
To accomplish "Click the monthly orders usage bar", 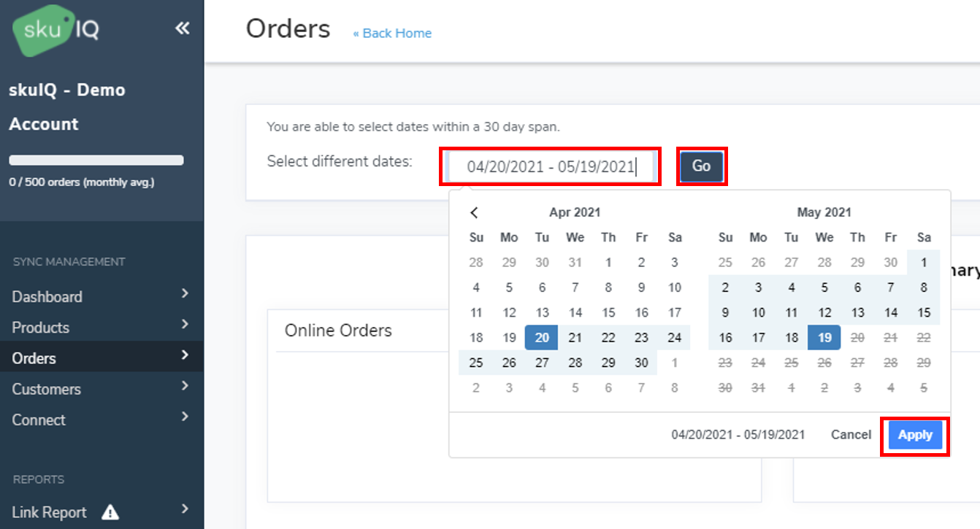I will coord(96,161).
